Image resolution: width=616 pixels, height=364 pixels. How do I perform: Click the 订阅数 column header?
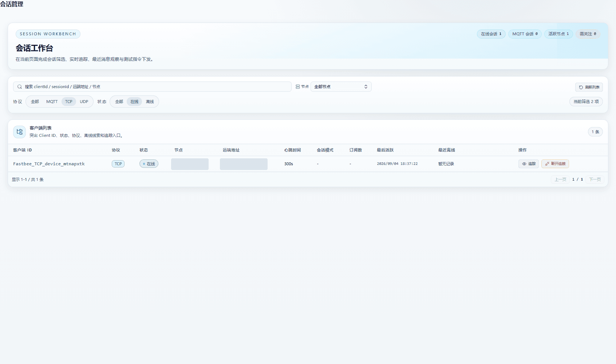(x=356, y=150)
